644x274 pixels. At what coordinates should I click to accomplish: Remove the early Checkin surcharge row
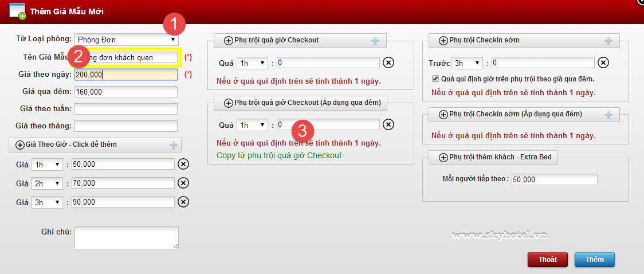(603, 62)
